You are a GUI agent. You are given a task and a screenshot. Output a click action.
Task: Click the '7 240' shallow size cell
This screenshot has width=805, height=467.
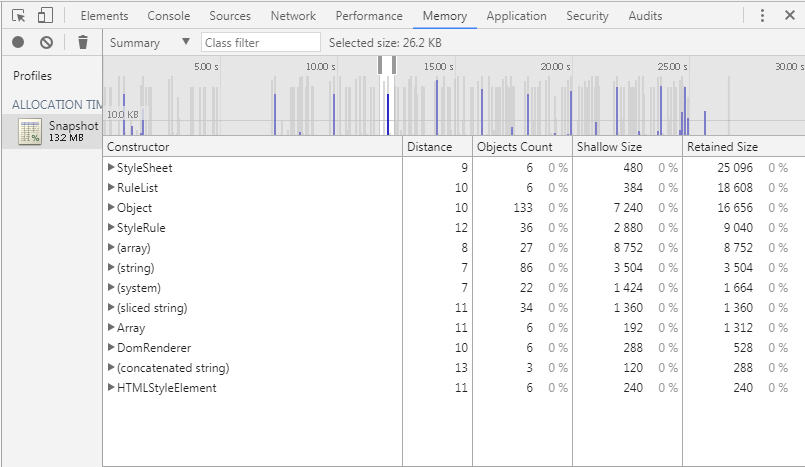tap(628, 208)
